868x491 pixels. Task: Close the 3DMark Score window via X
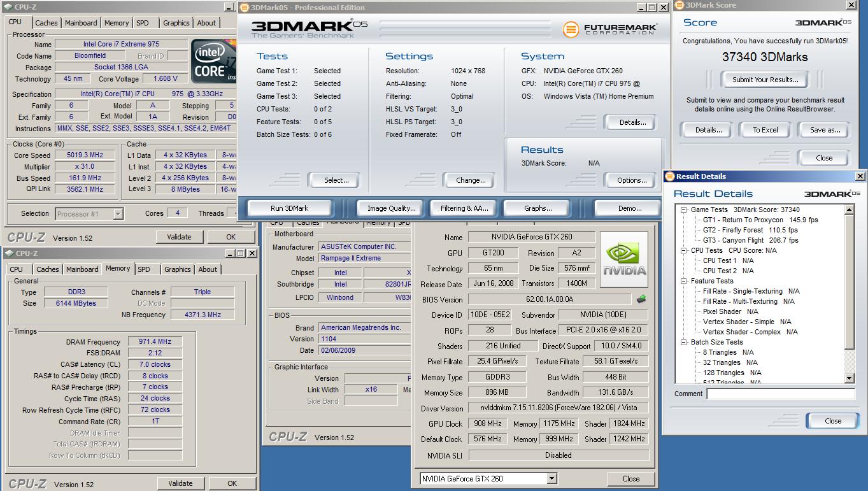tap(851, 5)
